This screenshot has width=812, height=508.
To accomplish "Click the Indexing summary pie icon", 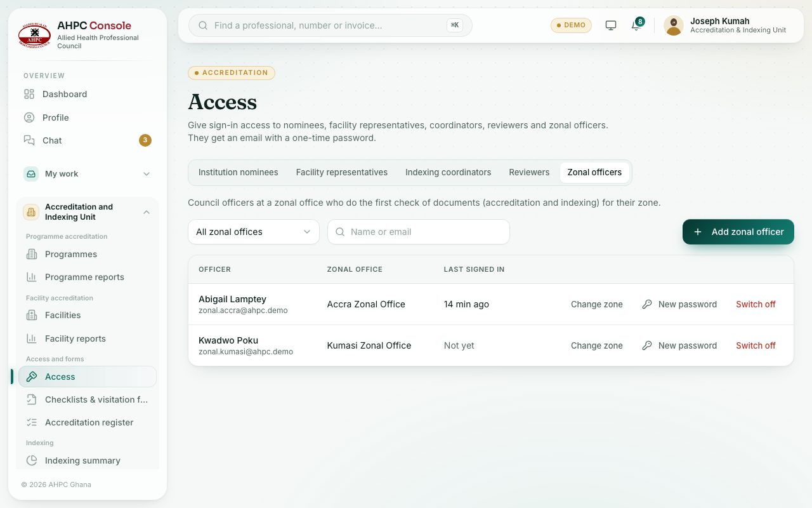I will tap(32, 460).
